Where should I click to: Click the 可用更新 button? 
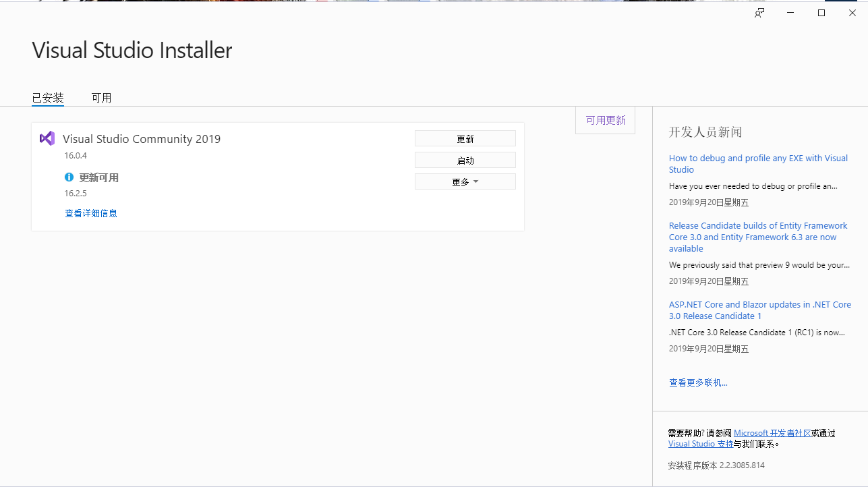[x=605, y=120]
